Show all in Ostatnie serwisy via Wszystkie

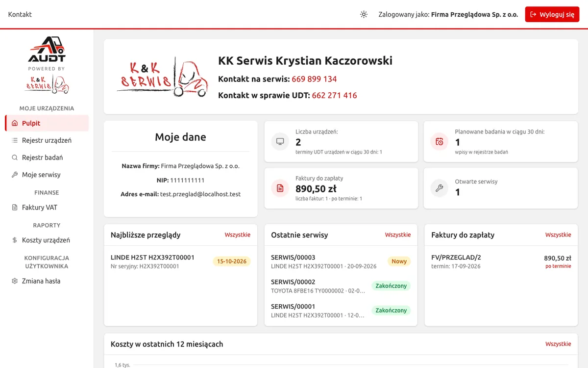pos(398,235)
